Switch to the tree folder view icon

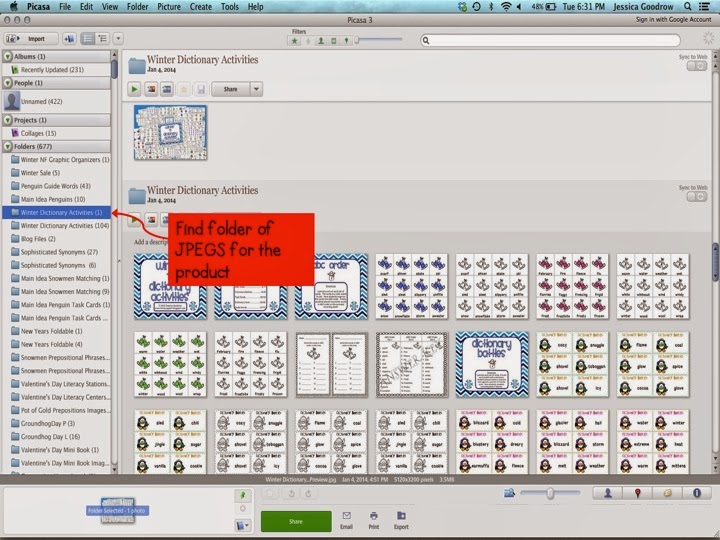(103, 39)
